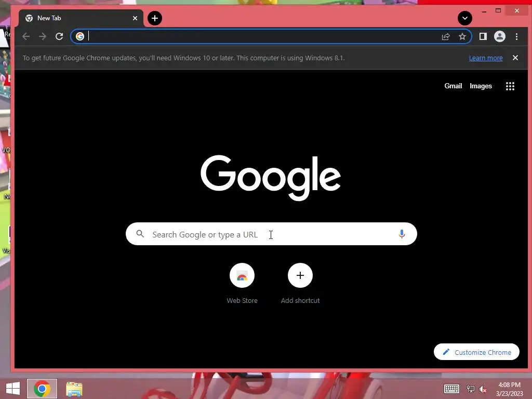Viewport: 532px width, 399px height.
Task: Click the Search Google or type a URL box
Action: click(271, 234)
